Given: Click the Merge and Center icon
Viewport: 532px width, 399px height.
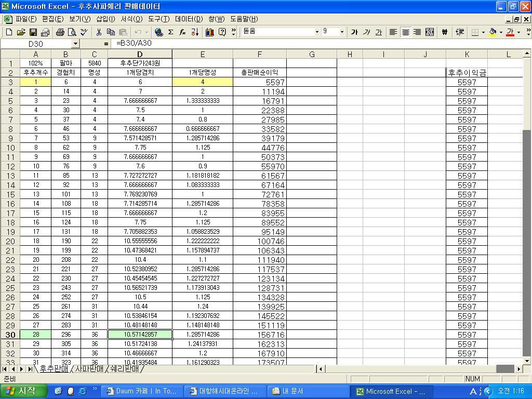Looking at the screenshot, I should 430,32.
